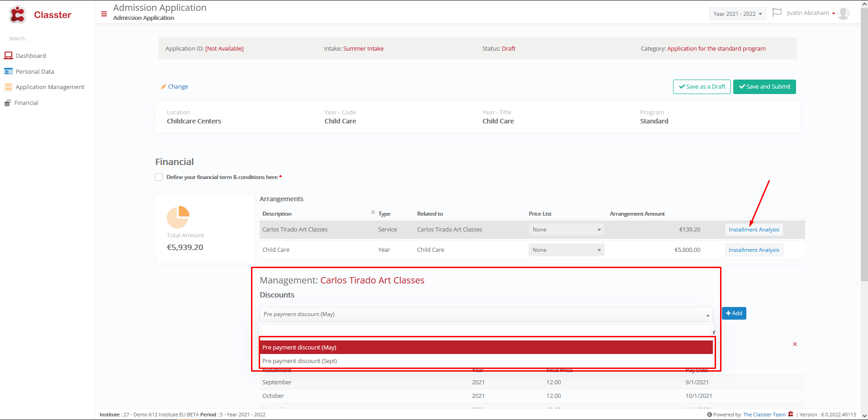Click the Childcare Centers location value

194,121
